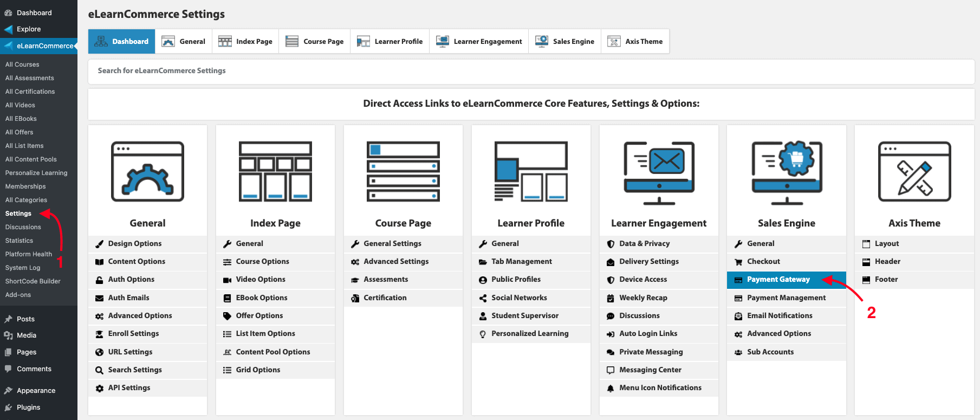Click the Weekly Recap calendar icon

[x=611, y=298]
